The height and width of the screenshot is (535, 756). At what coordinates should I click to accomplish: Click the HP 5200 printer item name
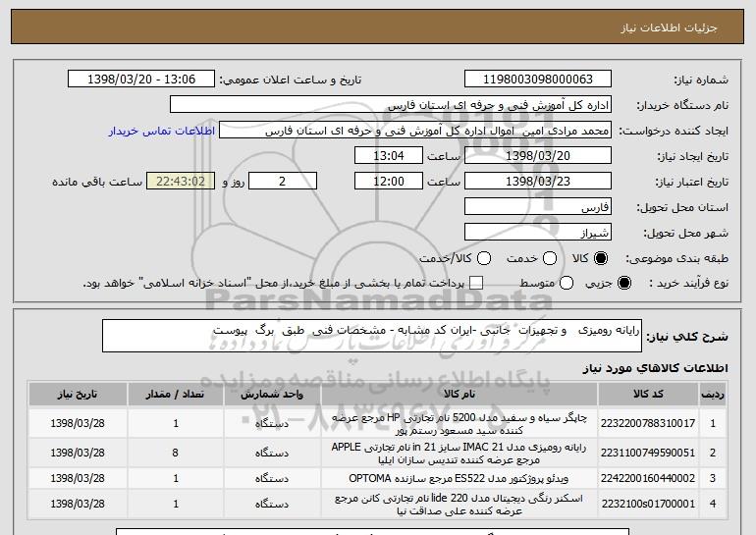pos(459,424)
